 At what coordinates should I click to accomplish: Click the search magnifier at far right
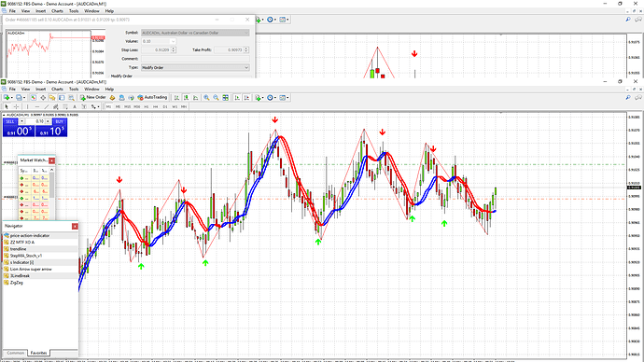coord(628,98)
